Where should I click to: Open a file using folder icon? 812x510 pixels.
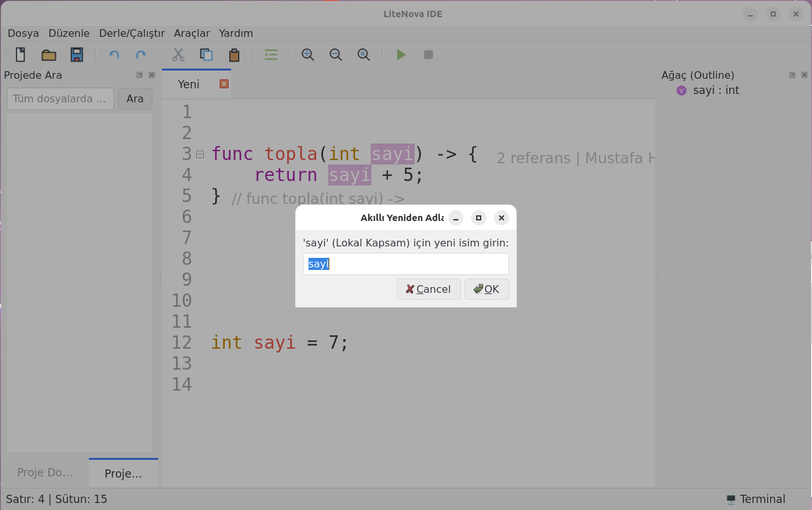[x=49, y=55]
